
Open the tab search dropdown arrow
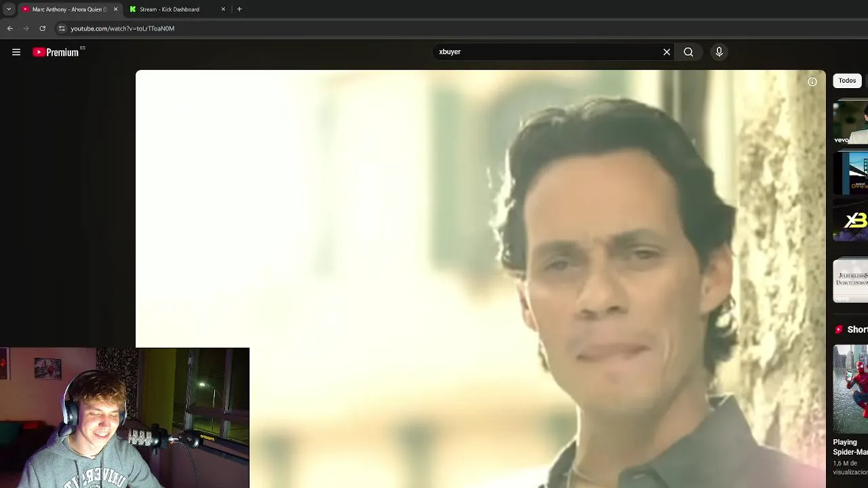tap(9, 9)
